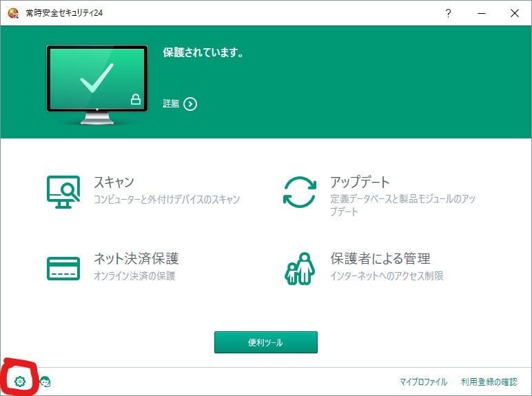Click the 保護されています。 status text
The width and height of the screenshot is (532, 396).
(203, 52)
